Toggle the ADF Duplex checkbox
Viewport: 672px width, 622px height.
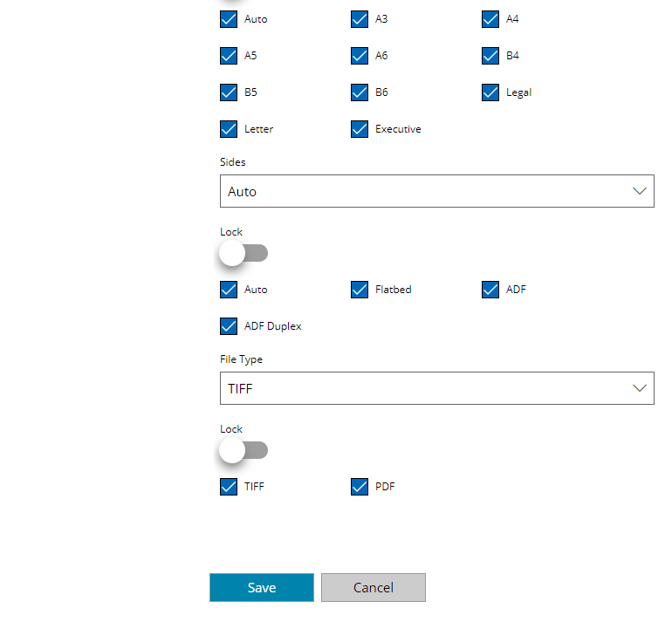point(229,326)
